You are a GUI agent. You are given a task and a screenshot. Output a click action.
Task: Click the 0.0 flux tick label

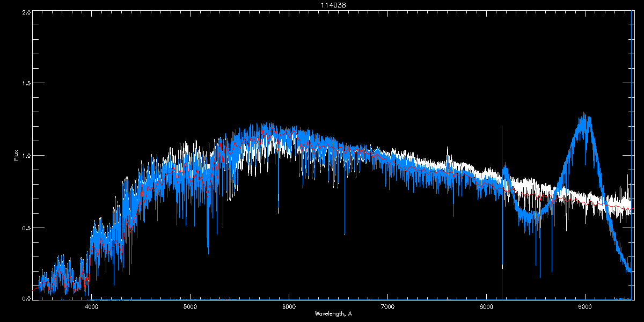click(x=25, y=299)
